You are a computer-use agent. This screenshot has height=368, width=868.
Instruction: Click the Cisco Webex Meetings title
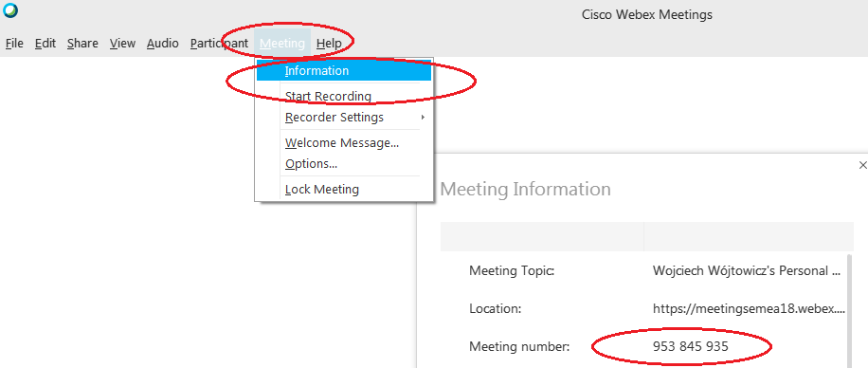(x=647, y=15)
